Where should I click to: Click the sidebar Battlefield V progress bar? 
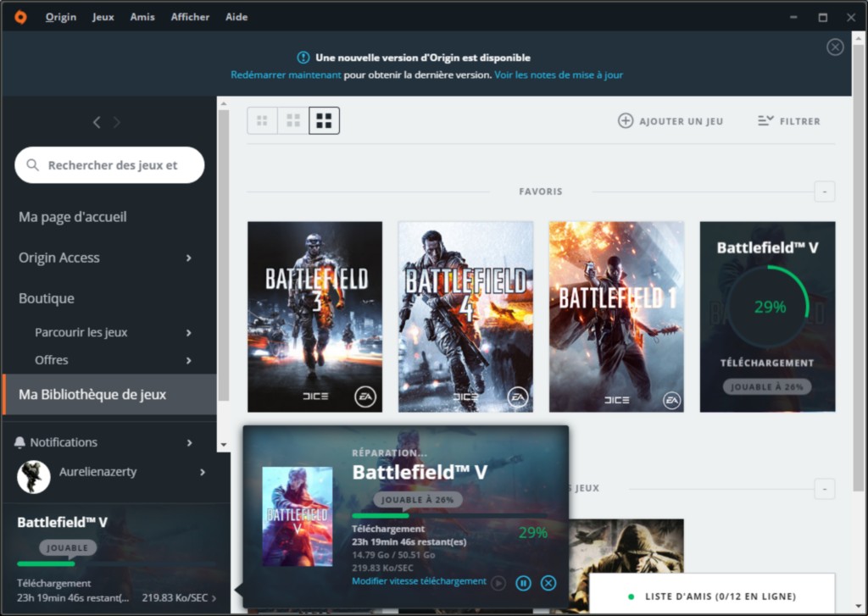coord(115,564)
